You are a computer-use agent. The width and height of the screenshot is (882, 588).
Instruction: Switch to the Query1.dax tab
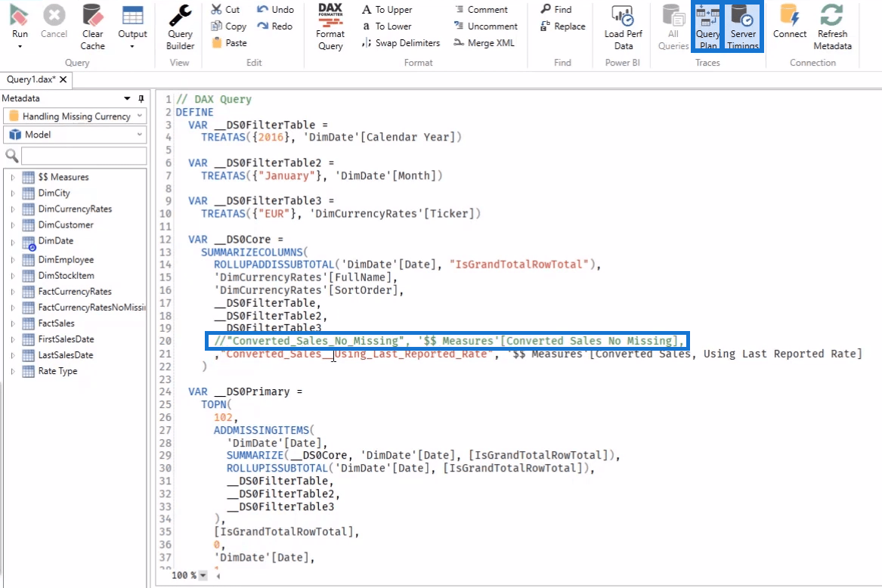(31, 79)
